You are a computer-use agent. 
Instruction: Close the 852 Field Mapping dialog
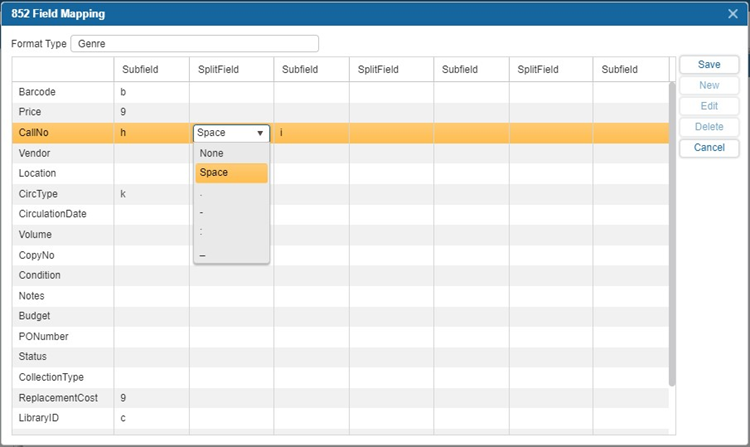click(733, 14)
